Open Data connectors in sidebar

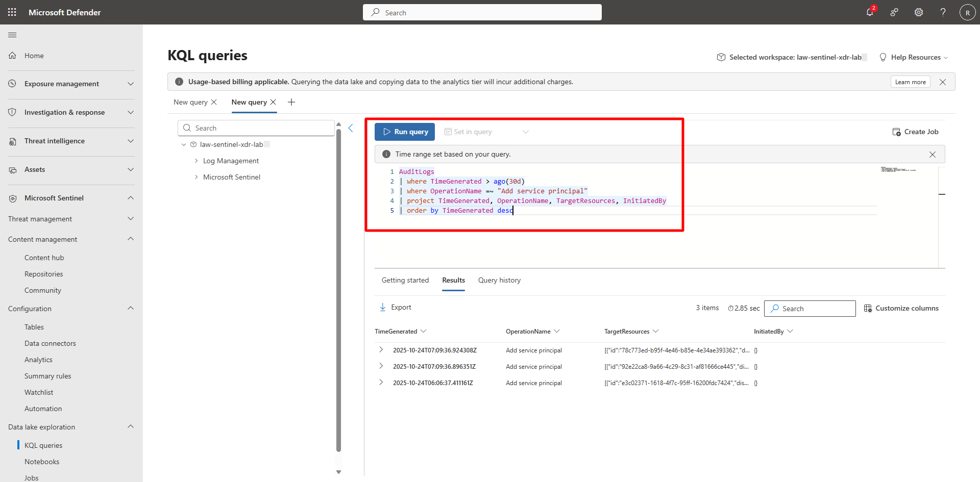[x=50, y=343]
